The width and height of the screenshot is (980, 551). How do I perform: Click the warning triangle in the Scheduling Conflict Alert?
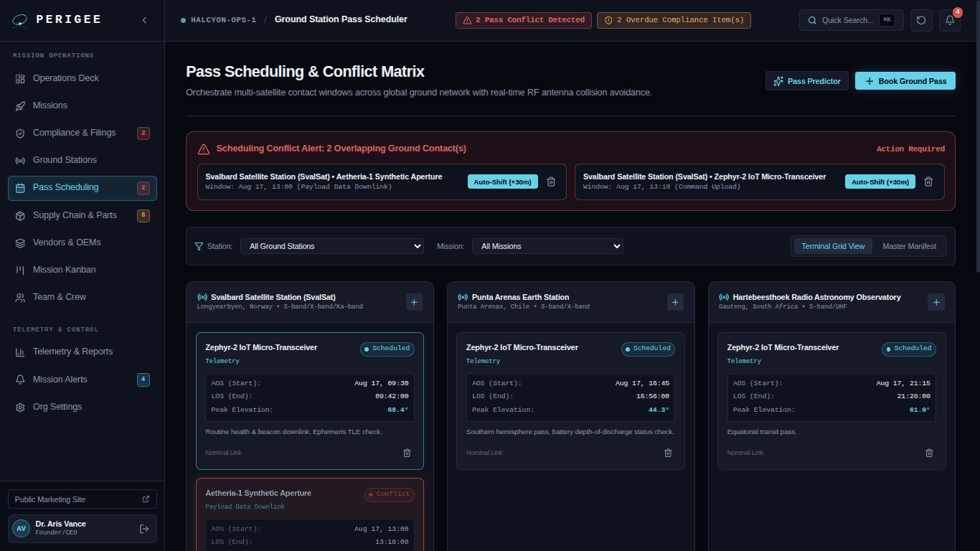coord(203,149)
